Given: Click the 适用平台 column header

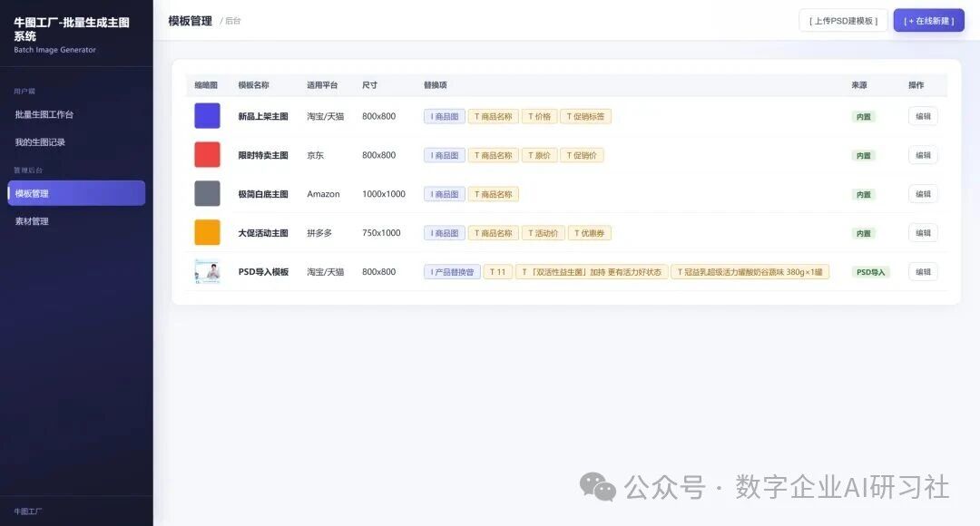Looking at the screenshot, I should coord(322,85).
